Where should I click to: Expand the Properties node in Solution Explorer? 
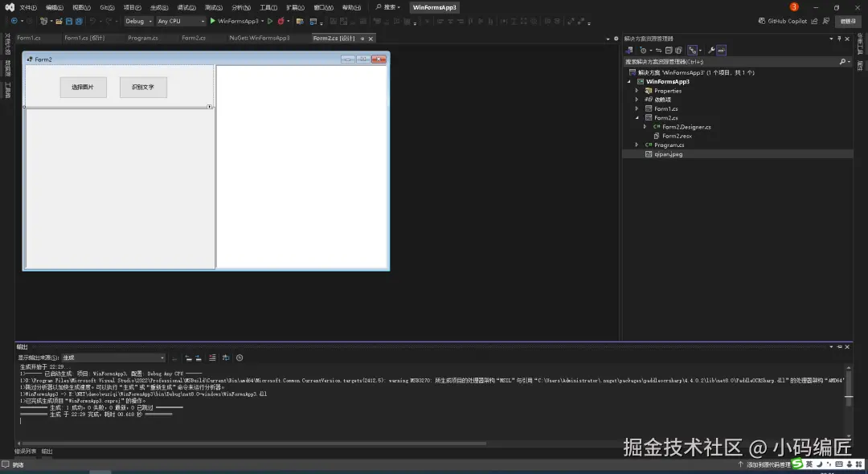(x=637, y=91)
